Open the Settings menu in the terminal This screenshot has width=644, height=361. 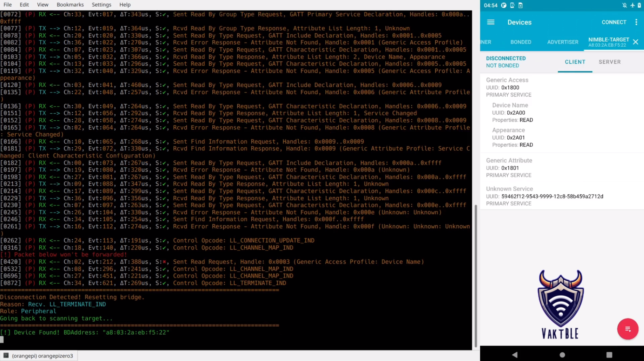pyautogui.click(x=101, y=5)
